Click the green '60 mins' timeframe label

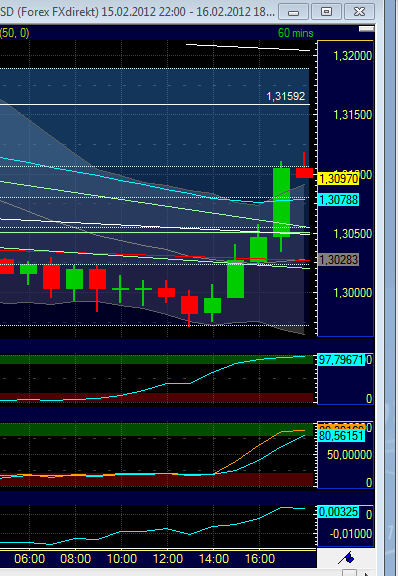click(x=295, y=33)
